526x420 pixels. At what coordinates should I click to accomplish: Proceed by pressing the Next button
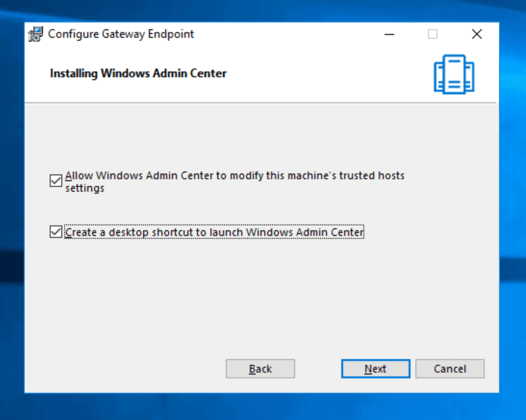375,369
